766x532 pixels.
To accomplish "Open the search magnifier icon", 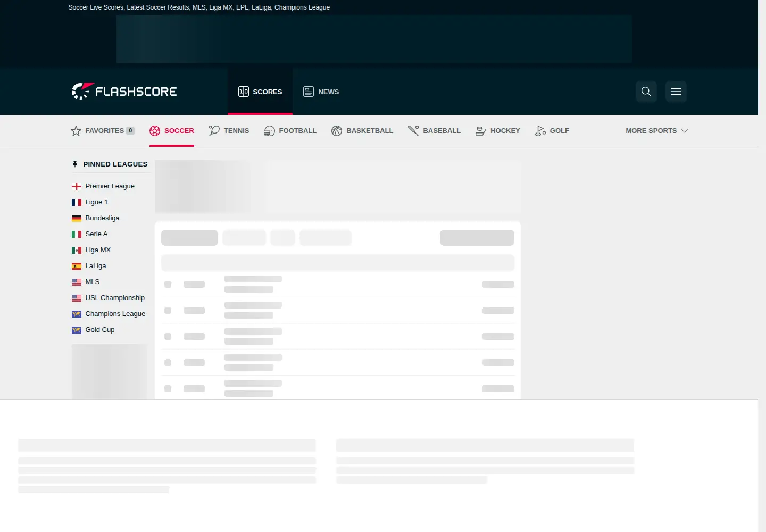I will point(646,92).
